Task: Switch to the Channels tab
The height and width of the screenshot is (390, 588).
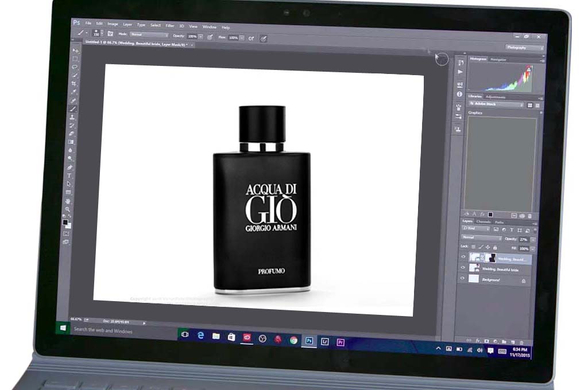Action: [483, 222]
